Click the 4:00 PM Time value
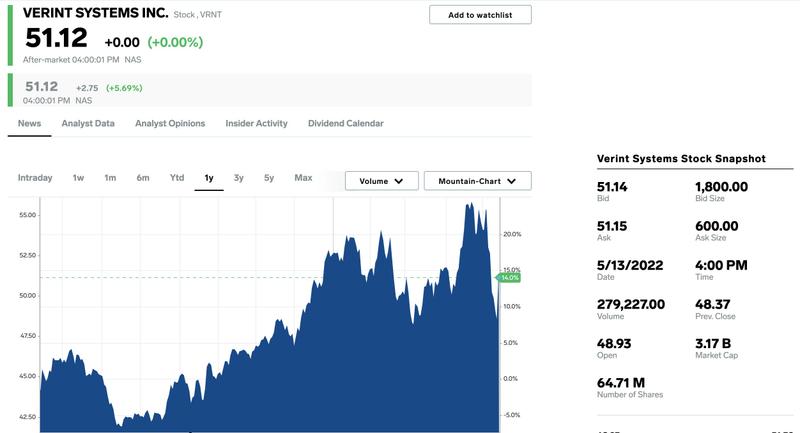800x433 pixels. (x=721, y=265)
